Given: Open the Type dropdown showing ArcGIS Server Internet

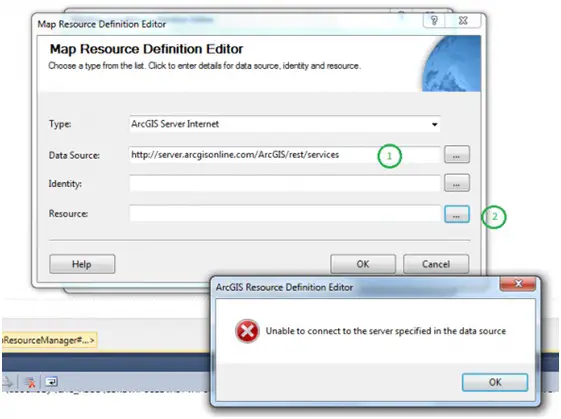Looking at the screenshot, I should click(285, 124).
